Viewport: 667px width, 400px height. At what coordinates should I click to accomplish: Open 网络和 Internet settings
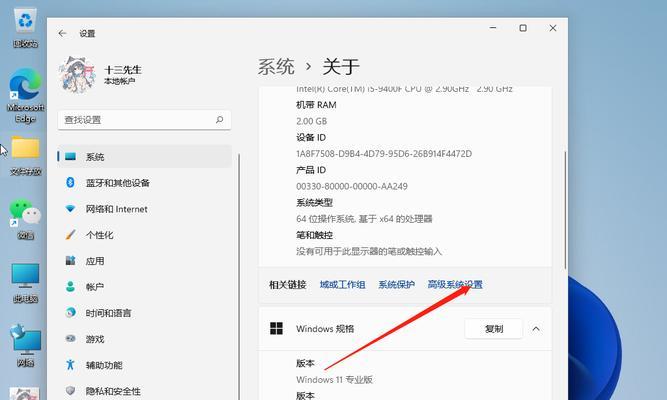pos(145,209)
